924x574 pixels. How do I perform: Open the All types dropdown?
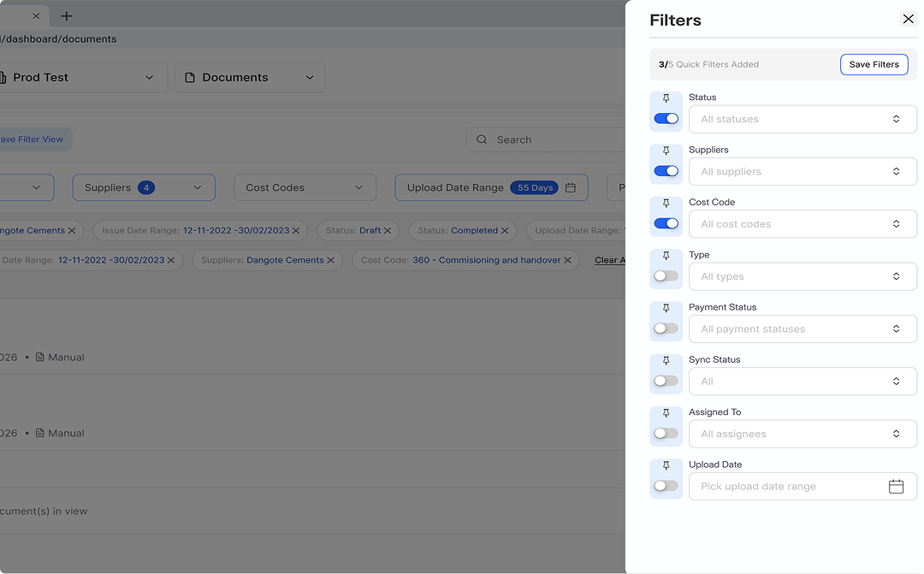point(803,276)
